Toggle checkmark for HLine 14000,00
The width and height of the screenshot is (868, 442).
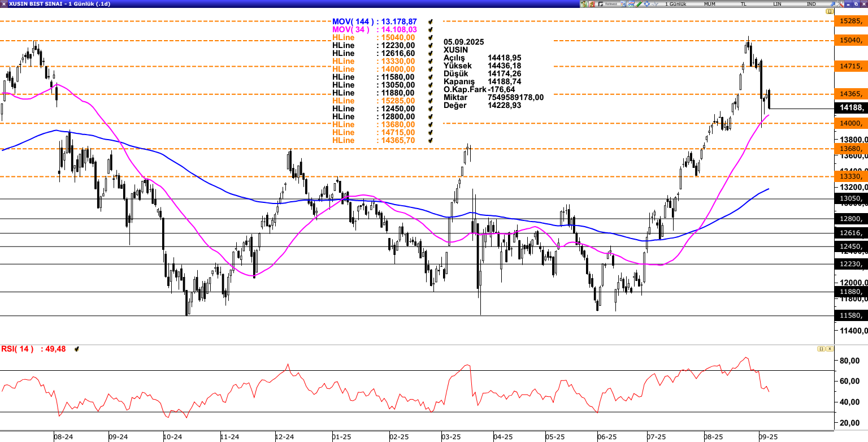click(x=431, y=69)
